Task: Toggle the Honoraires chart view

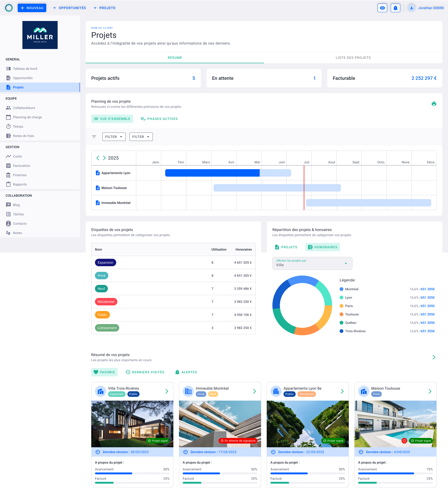Action: [322, 247]
